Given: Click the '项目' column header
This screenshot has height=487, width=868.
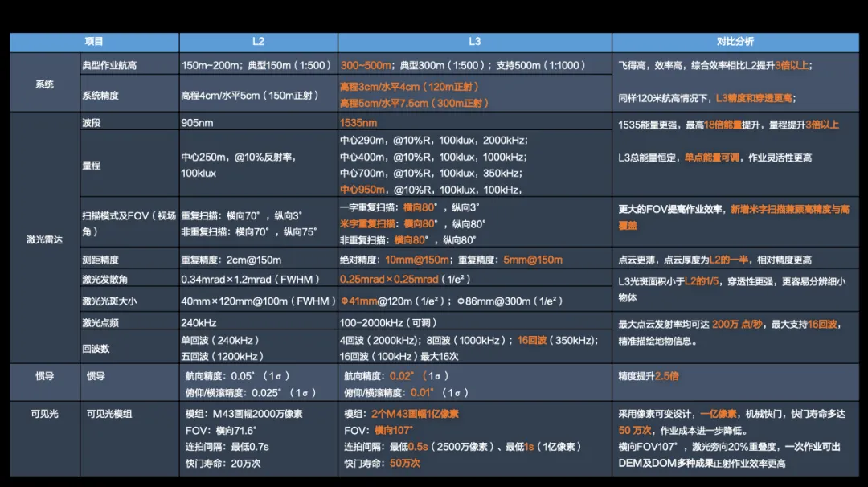Looking at the screenshot, I should pyautogui.click(x=94, y=42).
